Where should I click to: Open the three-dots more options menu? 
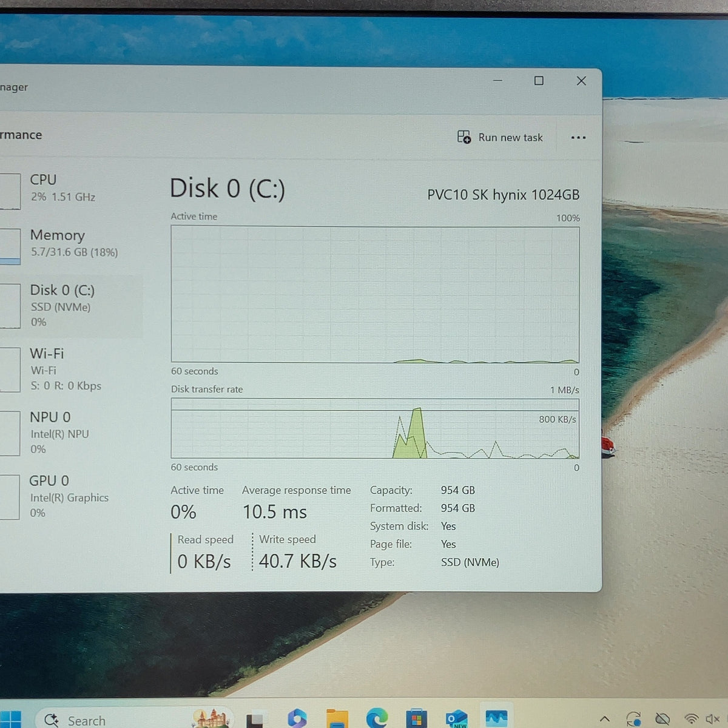[x=578, y=138]
